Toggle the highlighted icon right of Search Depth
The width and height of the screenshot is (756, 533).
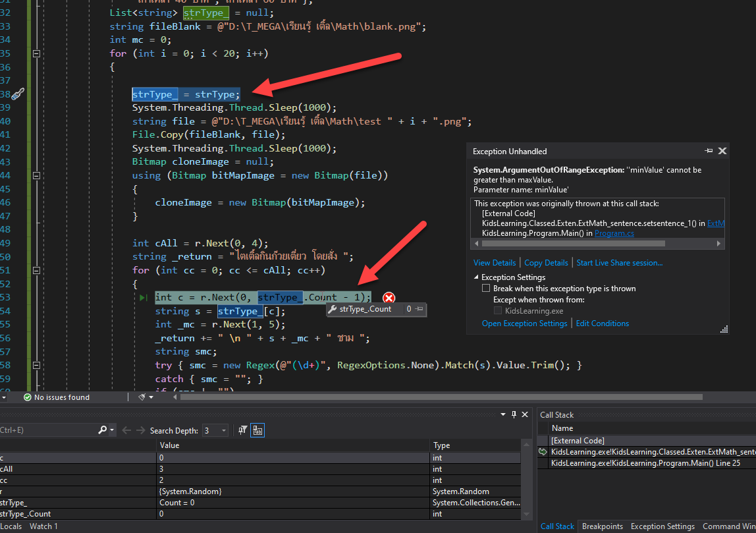point(257,430)
